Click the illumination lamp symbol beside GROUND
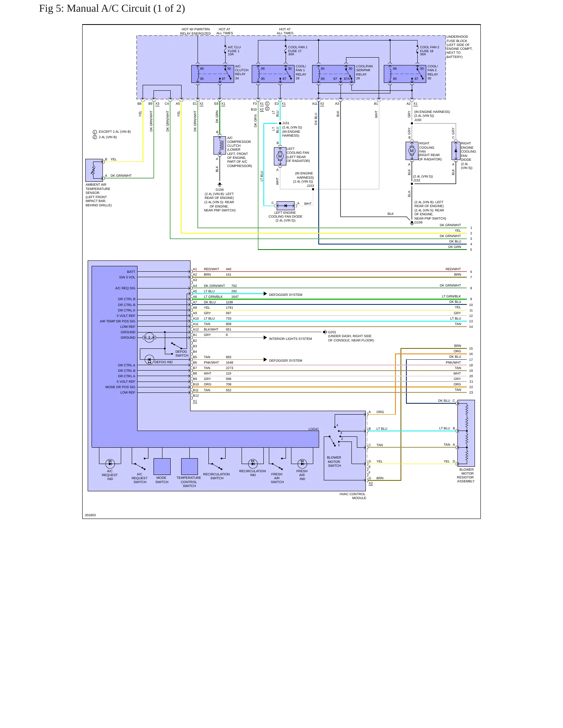The image size is (563, 728). coord(149,338)
